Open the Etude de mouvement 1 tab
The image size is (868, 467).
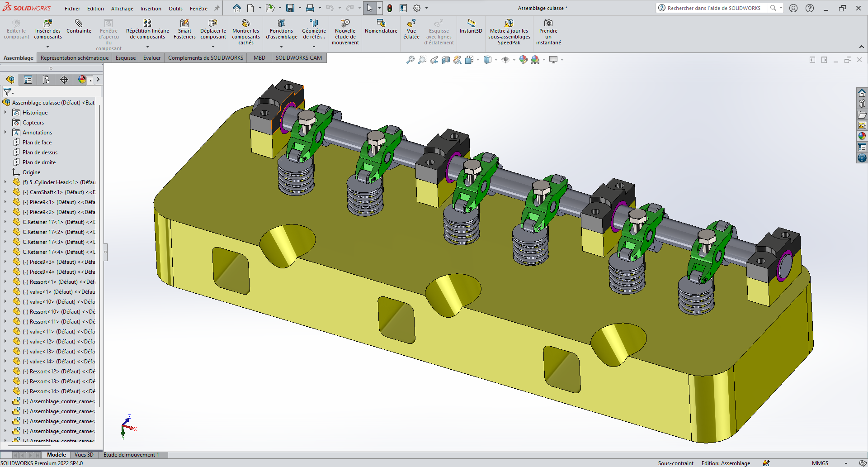click(x=131, y=455)
